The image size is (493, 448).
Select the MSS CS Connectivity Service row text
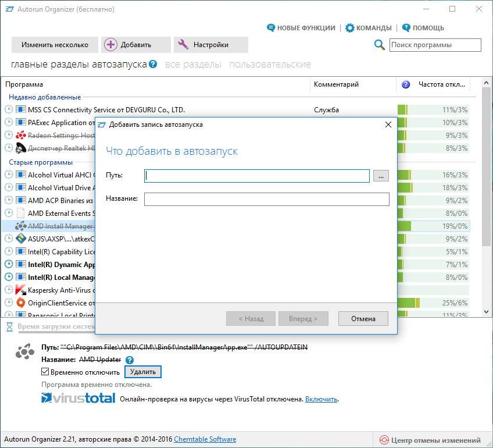106,110
